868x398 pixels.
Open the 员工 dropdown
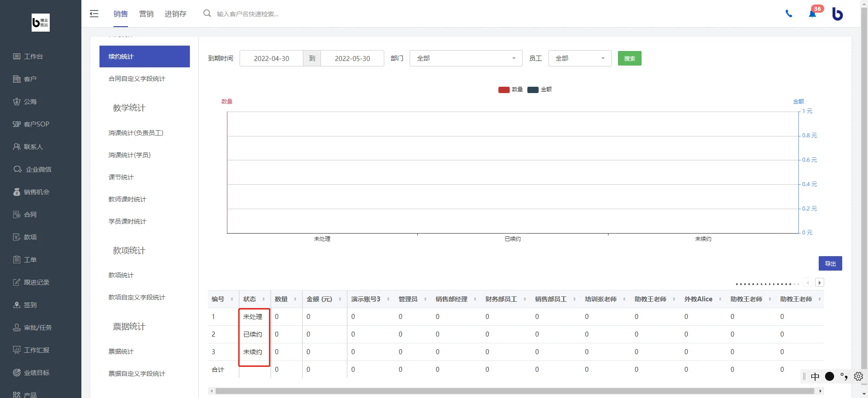[580, 58]
